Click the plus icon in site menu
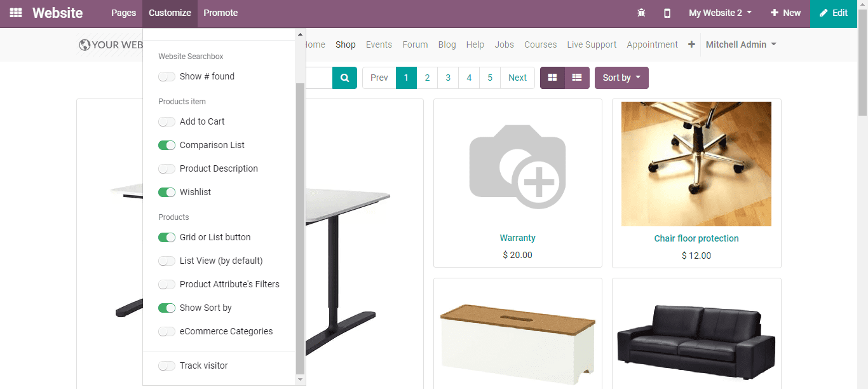 691,44
